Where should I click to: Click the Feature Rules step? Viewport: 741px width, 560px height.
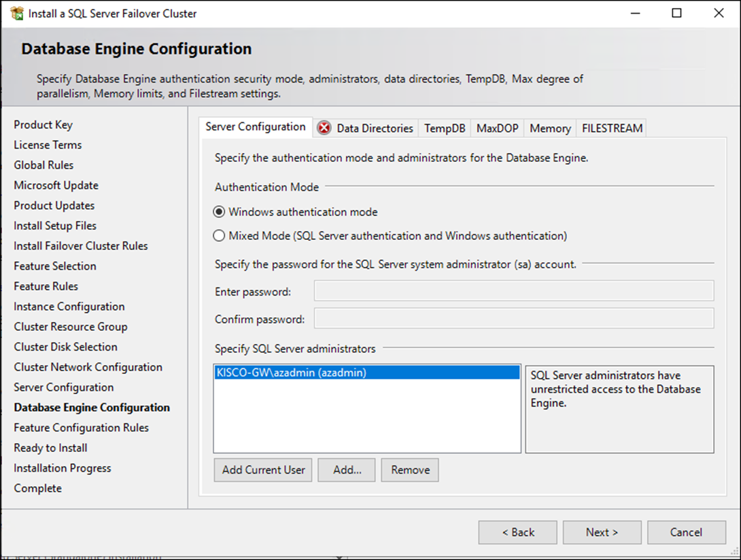(x=46, y=286)
